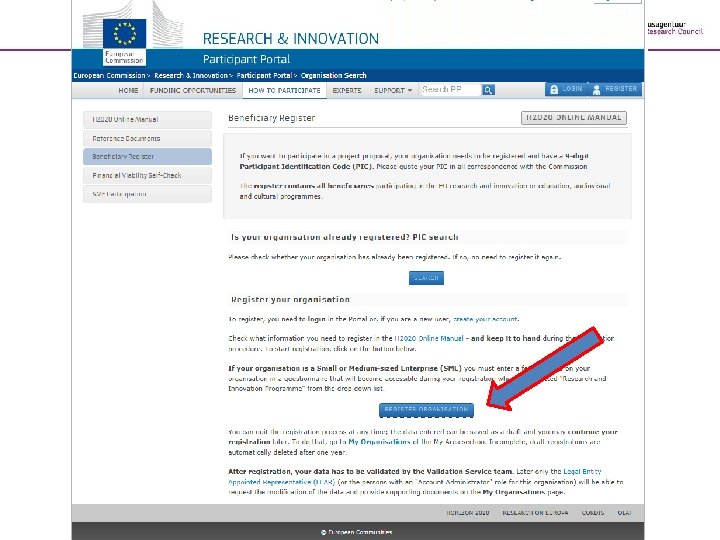Click Organisation Search breadcrumb
Image resolution: width=720 pixels, height=540 pixels.
coord(333,75)
